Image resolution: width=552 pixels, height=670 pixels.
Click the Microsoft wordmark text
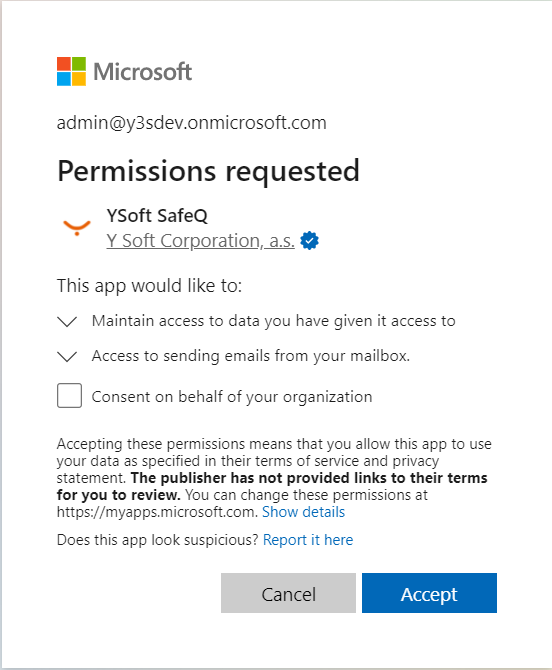click(x=143, y=71)
